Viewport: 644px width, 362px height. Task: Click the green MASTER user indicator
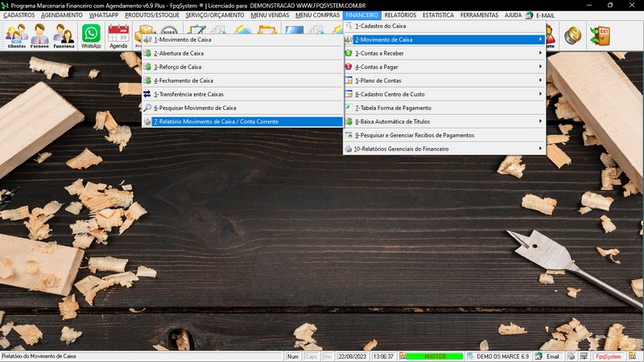pyautogui.click(x=435, y=356)
